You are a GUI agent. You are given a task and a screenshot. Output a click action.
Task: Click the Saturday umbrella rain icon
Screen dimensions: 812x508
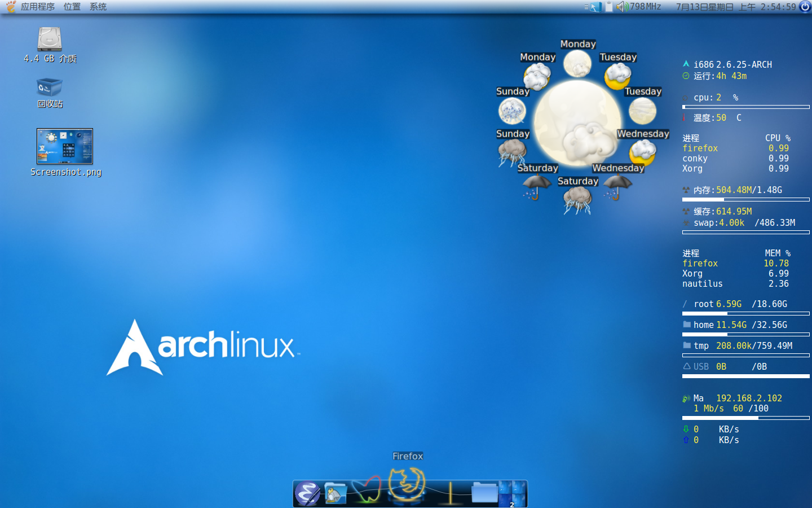pyautogui.click(x=537, y=187)
